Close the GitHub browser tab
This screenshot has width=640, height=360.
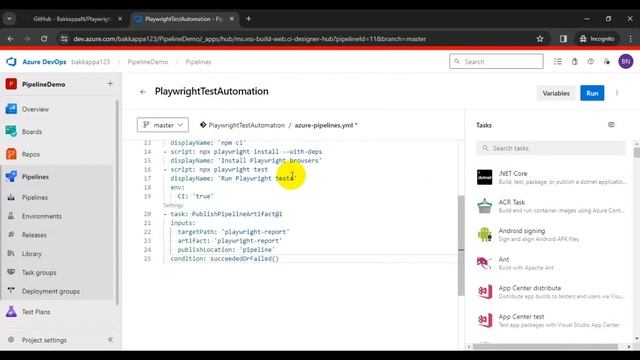pyautogui.click(x=120, y=19)
